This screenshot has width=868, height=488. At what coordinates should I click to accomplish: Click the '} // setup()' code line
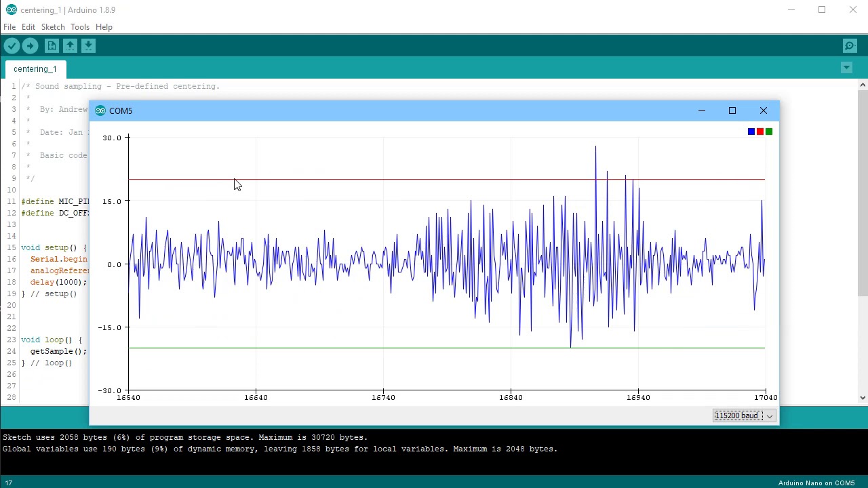tap(49, 293)
